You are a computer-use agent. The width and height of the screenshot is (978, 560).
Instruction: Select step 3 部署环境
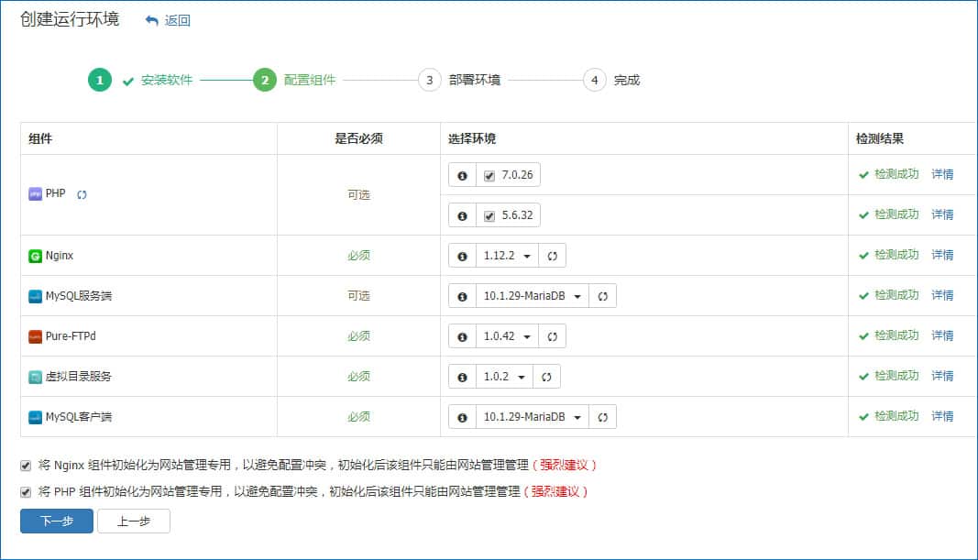click(x=460, y=80)
